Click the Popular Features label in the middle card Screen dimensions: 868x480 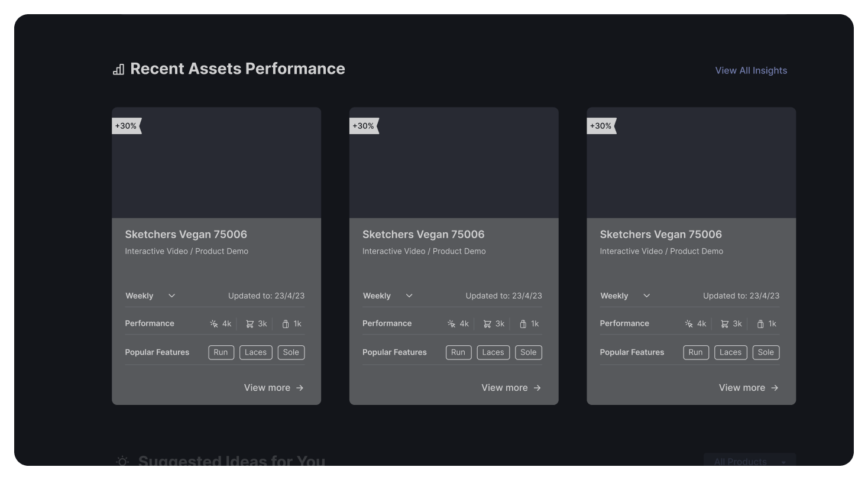click(x=394, y=352)
